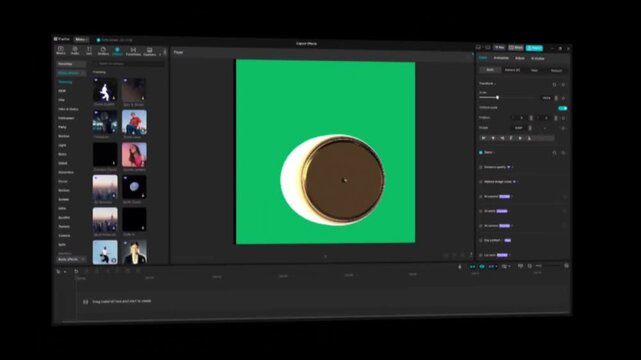The image size is (641, 360).
Task: Check the AI expand checkbox
Action: pos(481,197)
